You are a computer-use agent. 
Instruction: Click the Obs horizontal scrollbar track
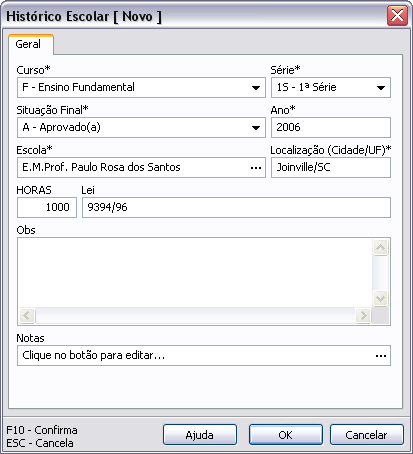pos(195,315)
